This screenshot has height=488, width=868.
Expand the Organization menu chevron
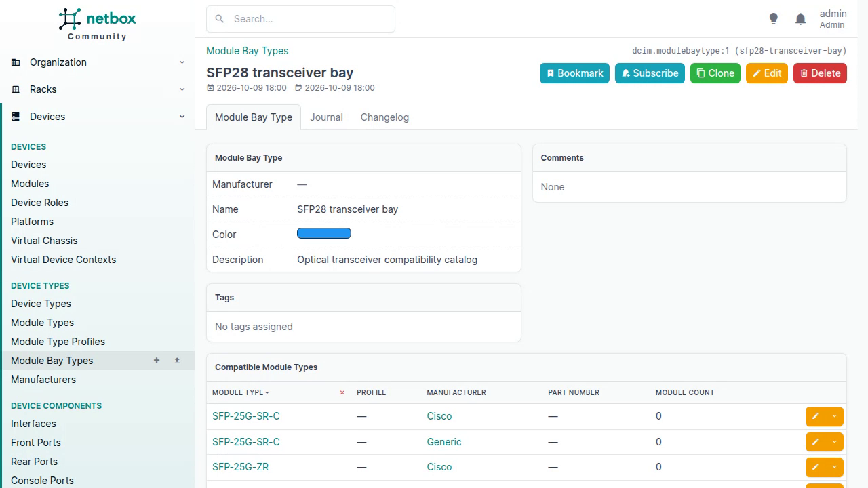tap(182, 62)
